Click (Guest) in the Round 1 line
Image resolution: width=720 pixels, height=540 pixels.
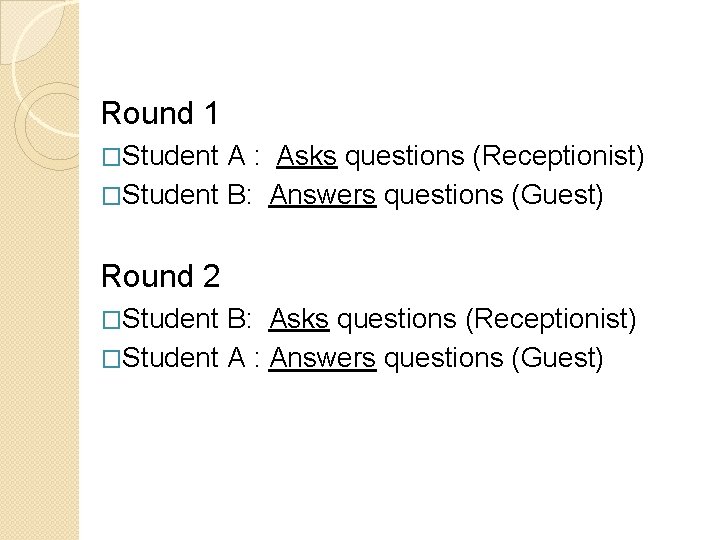click(557, 195)
